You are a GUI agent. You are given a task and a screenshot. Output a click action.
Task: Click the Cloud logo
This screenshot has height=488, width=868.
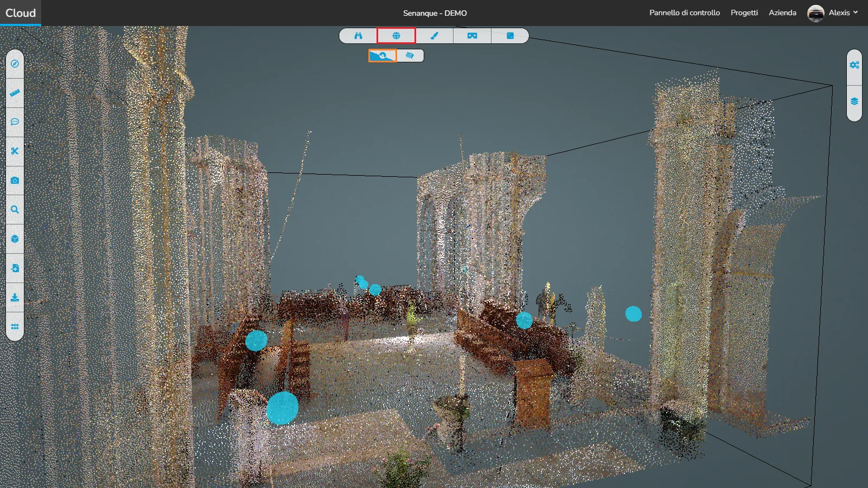(x=21, y=12)
